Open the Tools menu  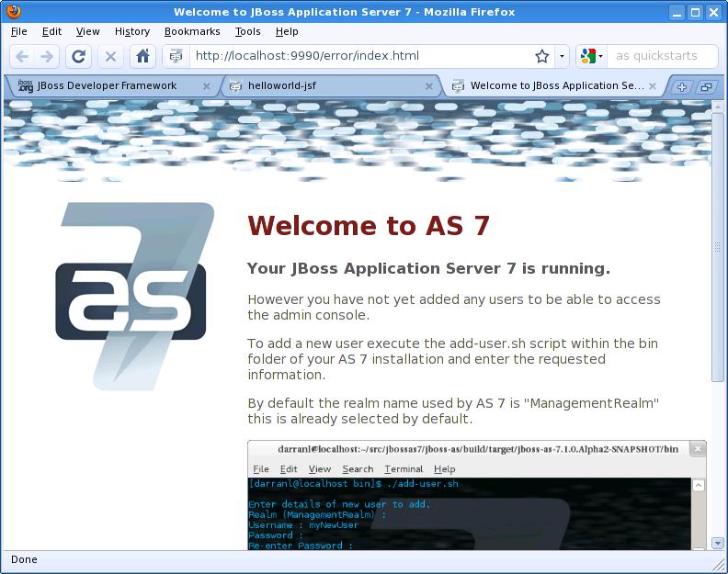tap(247, 31)
